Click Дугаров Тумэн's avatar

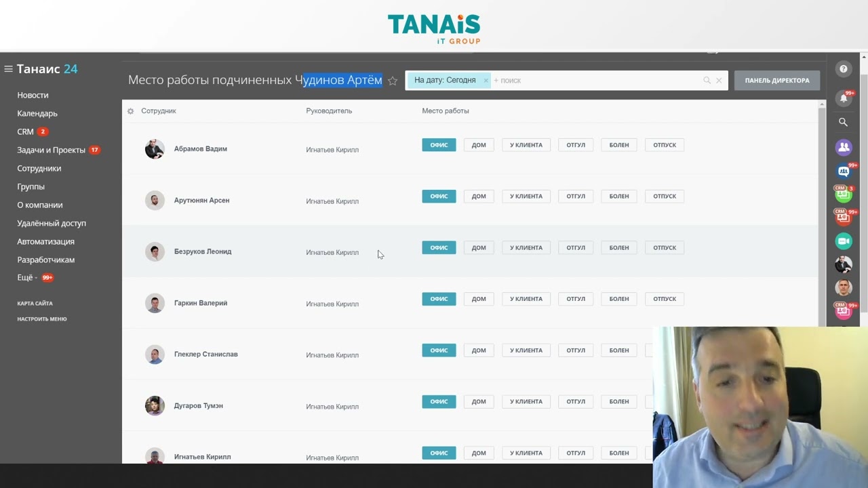tap(155, 406)
